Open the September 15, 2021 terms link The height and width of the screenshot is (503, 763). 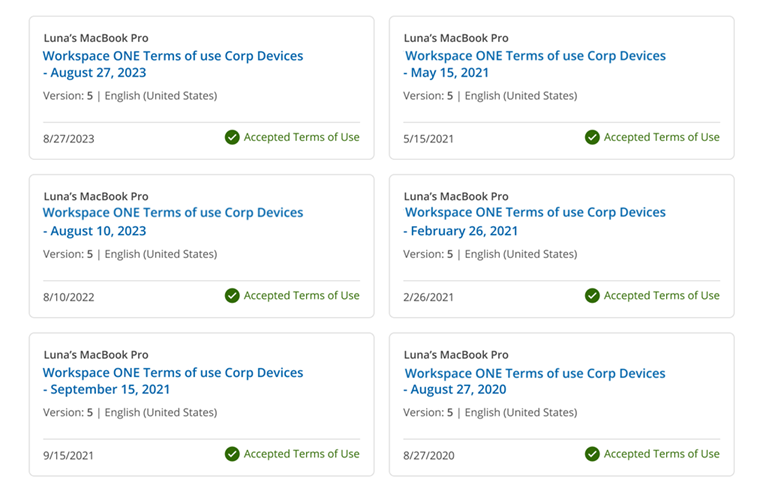click(x=173, y=381)
